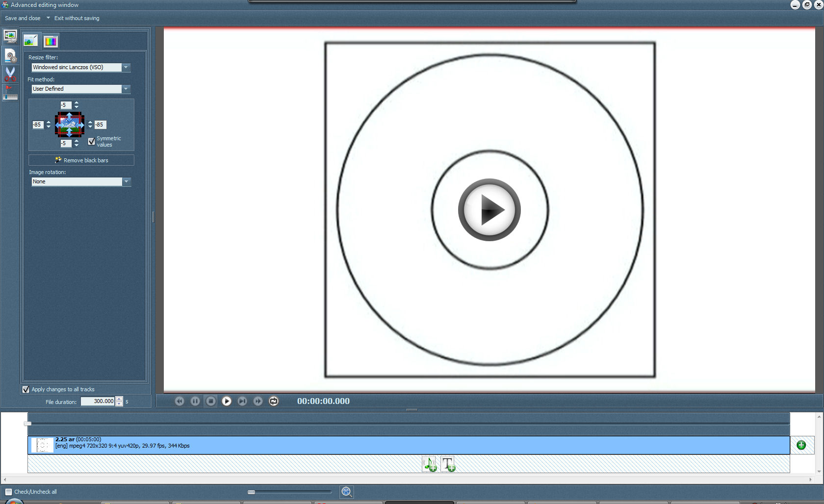The image size is (824, 504).
Task: Click the timeline position marker handle
Action: point(27,423)
